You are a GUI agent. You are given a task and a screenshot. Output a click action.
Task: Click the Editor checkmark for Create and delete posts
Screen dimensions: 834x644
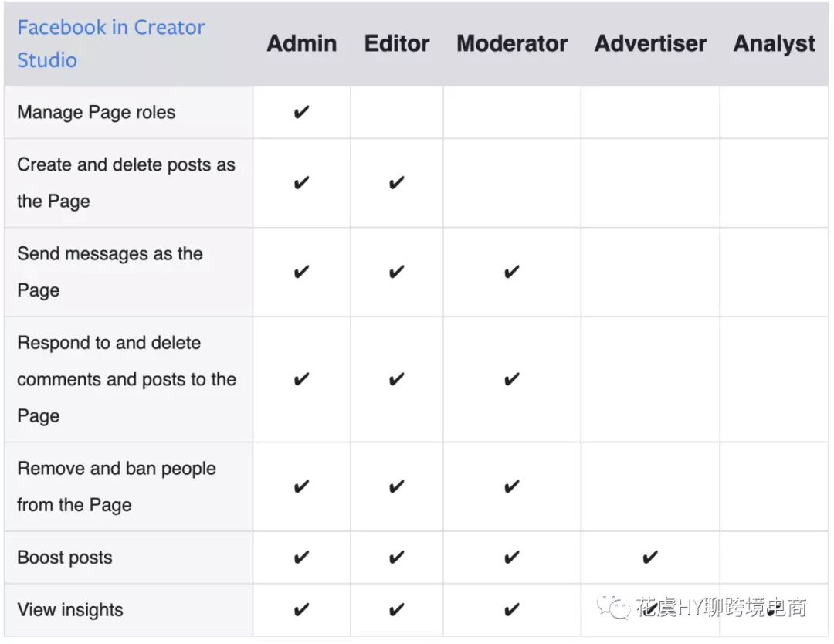click(397, 183)
